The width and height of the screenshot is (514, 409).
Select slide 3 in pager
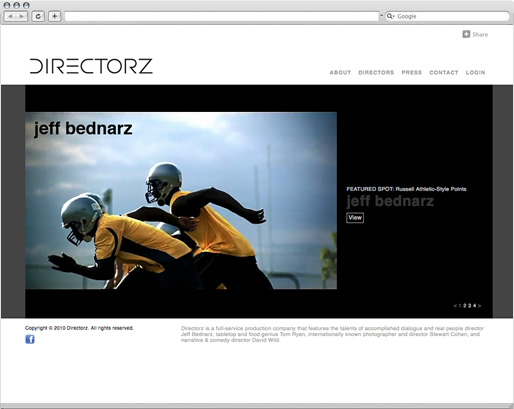469,306
